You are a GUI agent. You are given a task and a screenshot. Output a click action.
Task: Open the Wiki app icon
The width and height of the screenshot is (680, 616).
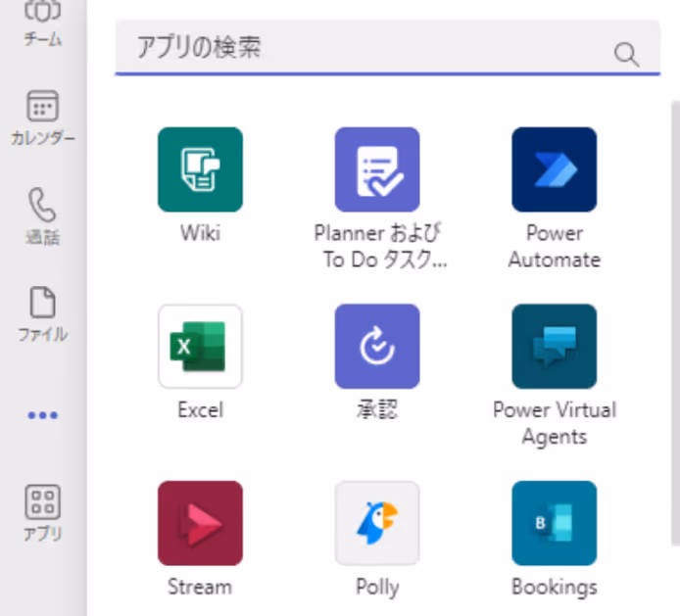coord(200,169)
